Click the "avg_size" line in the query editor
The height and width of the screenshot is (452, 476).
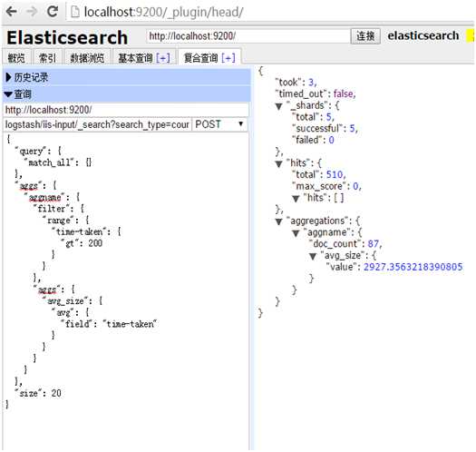tap(73, 301)
